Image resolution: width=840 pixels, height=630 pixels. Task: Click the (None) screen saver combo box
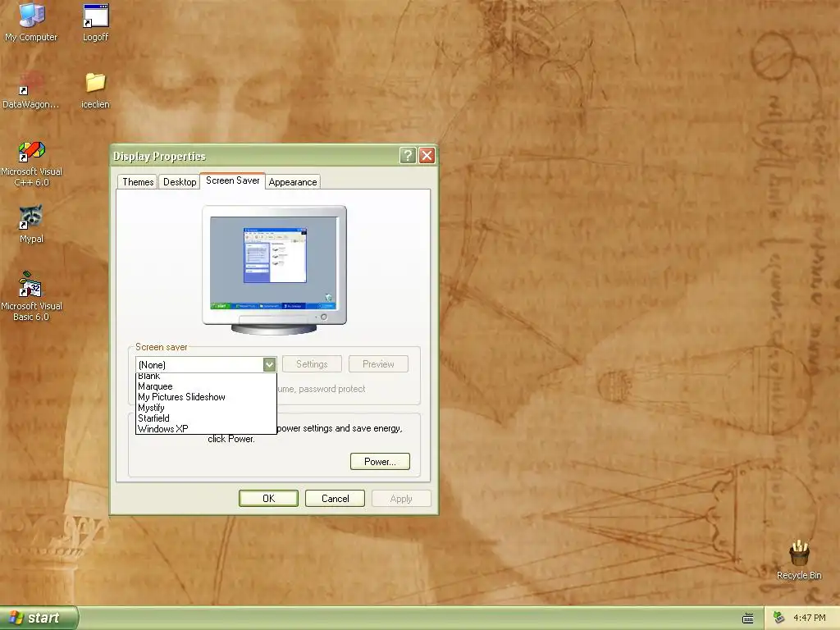pyautogui.click(x=206, y=365)
